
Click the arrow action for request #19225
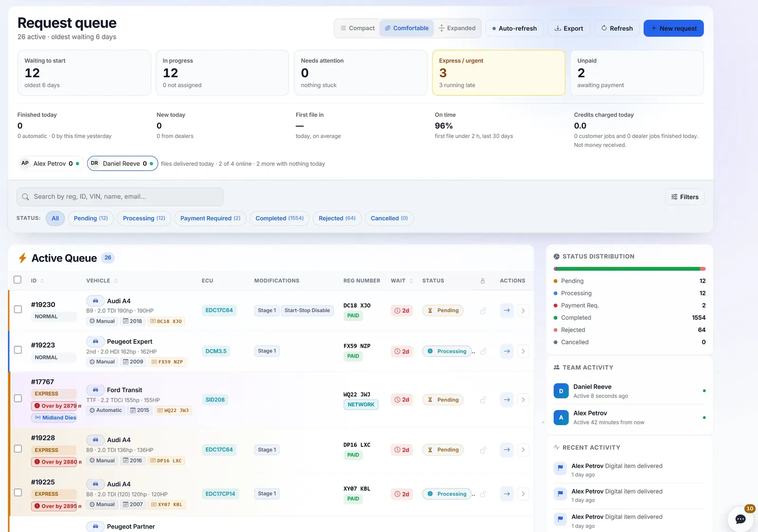tap(507, 494)
